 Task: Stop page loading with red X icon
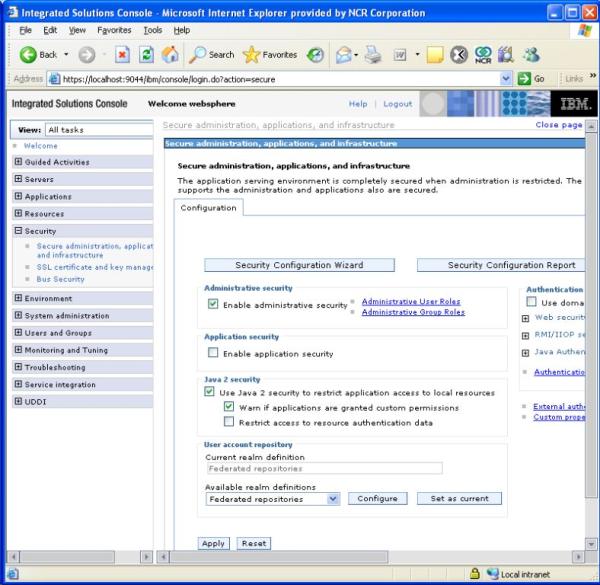point(122,55)
